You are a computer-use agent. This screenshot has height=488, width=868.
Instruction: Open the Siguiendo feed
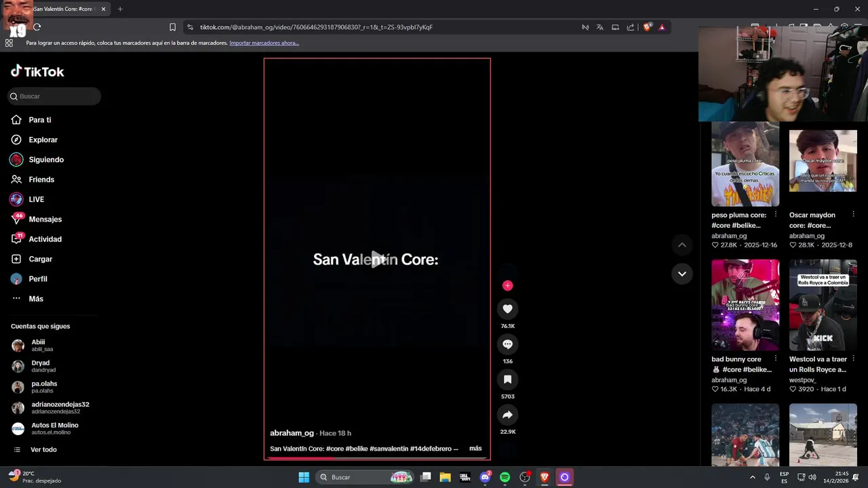point(37,160)
